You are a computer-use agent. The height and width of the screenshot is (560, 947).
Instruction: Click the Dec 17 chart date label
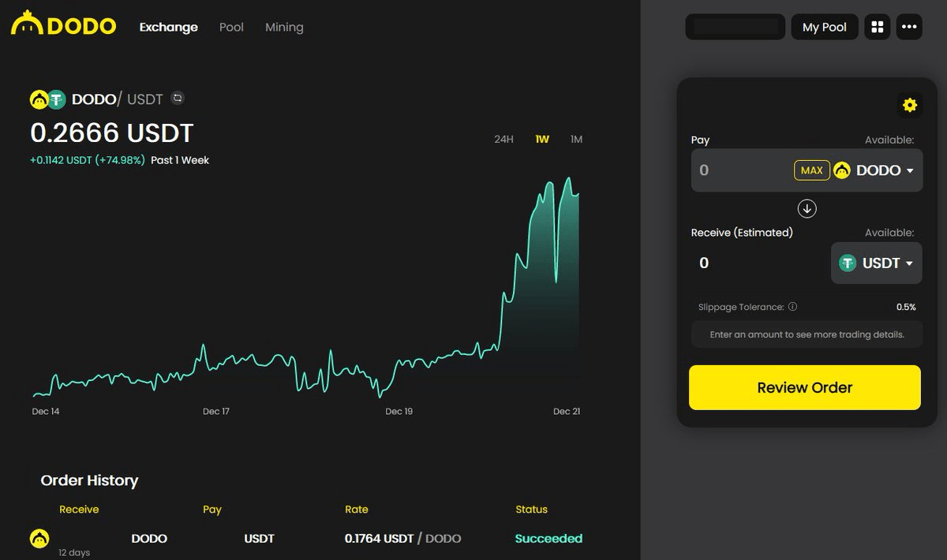(x=216, y=412)
